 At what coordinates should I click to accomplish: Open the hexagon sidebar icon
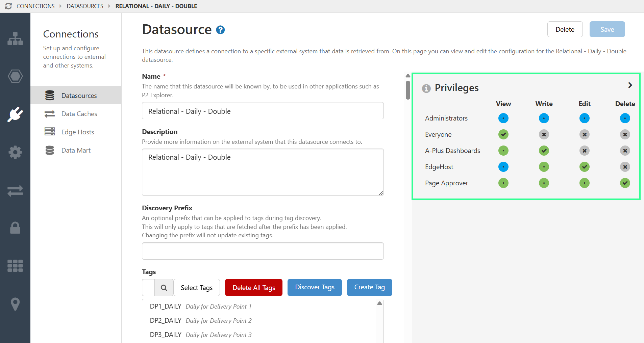click(15, 76)
